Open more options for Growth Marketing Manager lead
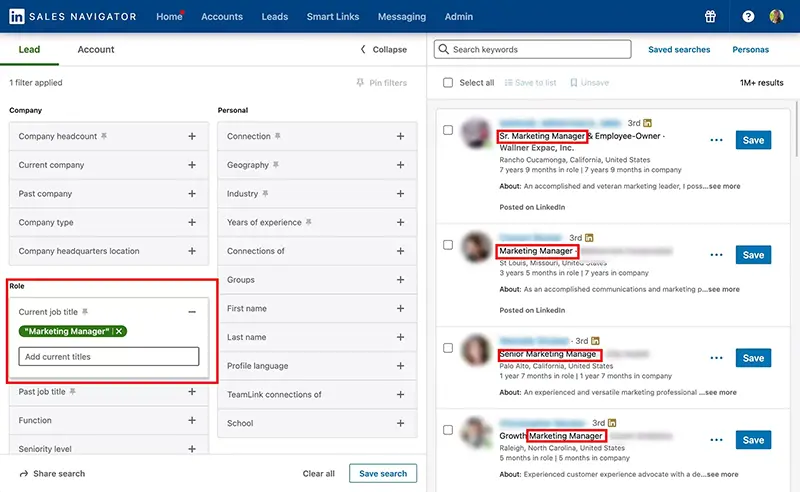This screenshot has height=492, width=800. point(716,439)
